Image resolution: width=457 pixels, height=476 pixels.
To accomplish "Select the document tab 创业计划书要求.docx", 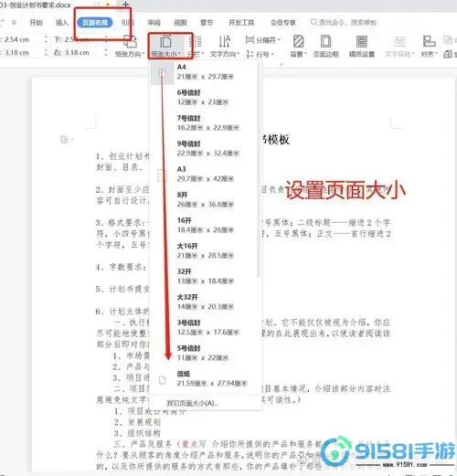I will coord(36,5).
